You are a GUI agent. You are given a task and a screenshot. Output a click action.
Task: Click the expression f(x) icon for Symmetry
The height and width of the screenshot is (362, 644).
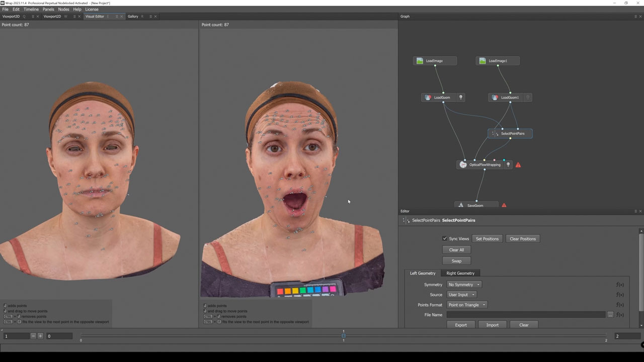620,285
